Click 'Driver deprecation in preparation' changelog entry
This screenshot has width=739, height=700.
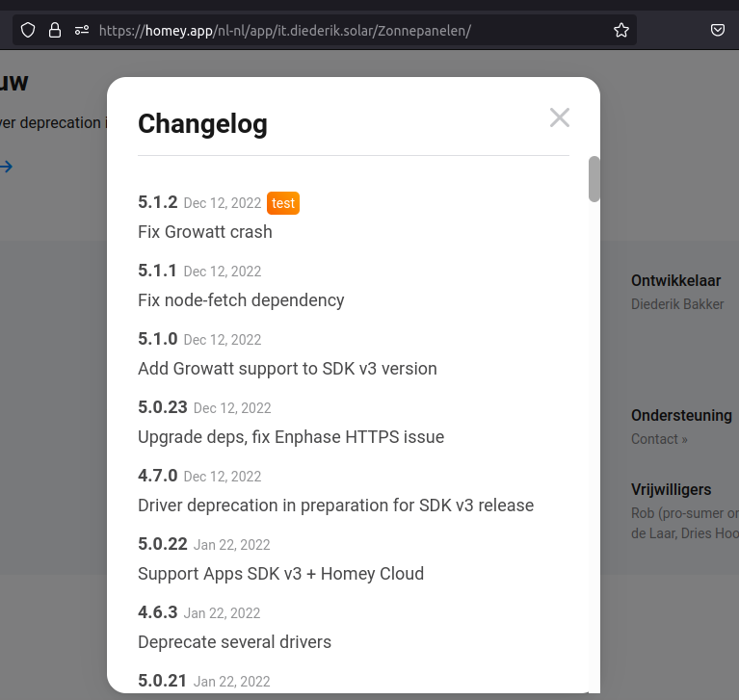pos(335,506)
